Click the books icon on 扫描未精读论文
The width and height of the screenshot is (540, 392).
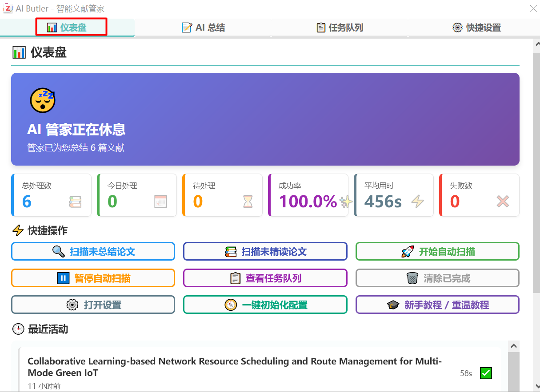tap(231, 252)
